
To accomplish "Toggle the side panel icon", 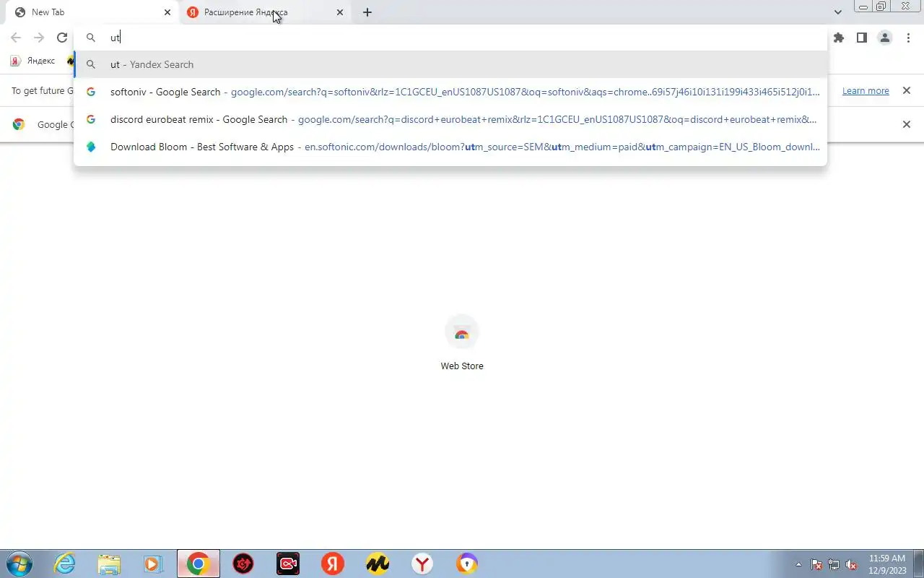I will [861, 38].
